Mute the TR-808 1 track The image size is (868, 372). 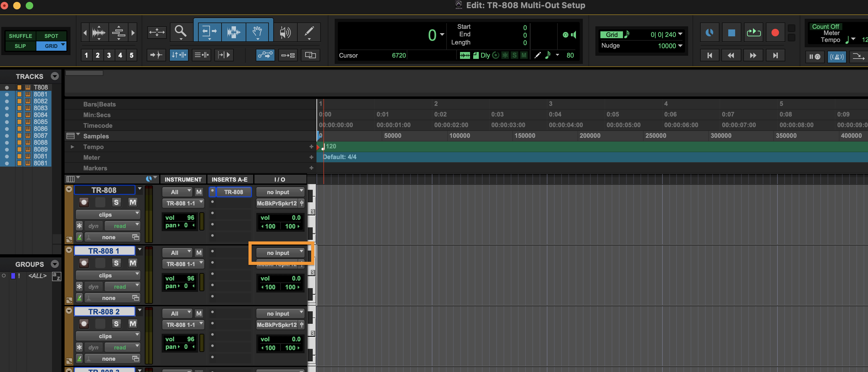pos(133,263)
